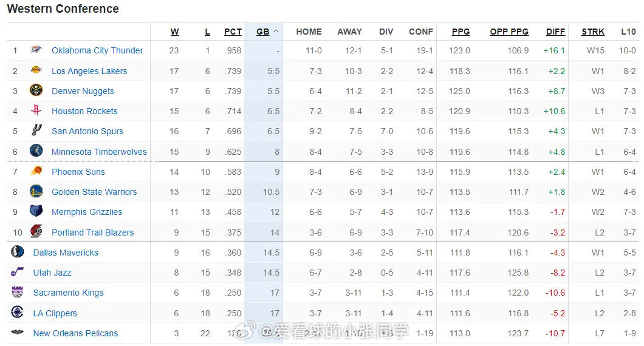This screenshot has height=346, width=644.
Task: Sort table by OPP PPG header
Action: coord(509,32)
